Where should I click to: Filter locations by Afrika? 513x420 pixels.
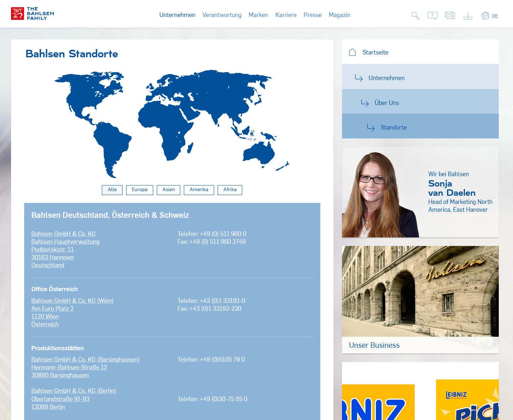pos(230,190)
